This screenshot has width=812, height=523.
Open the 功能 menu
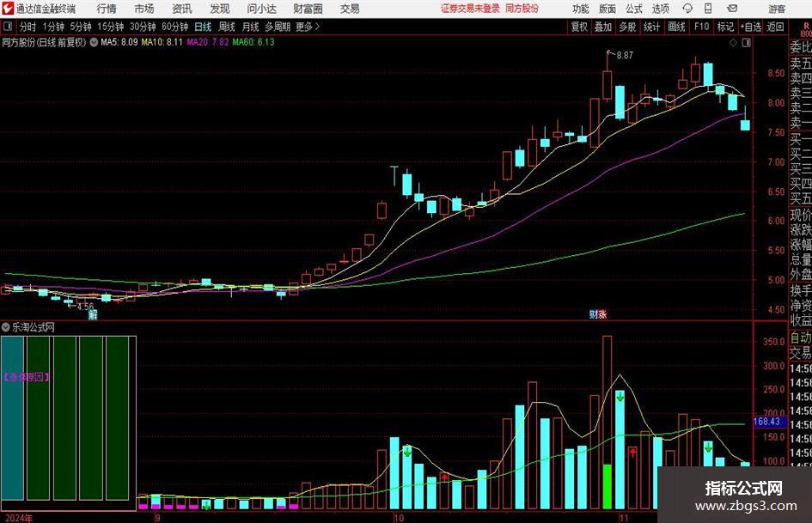pos(581,9)
